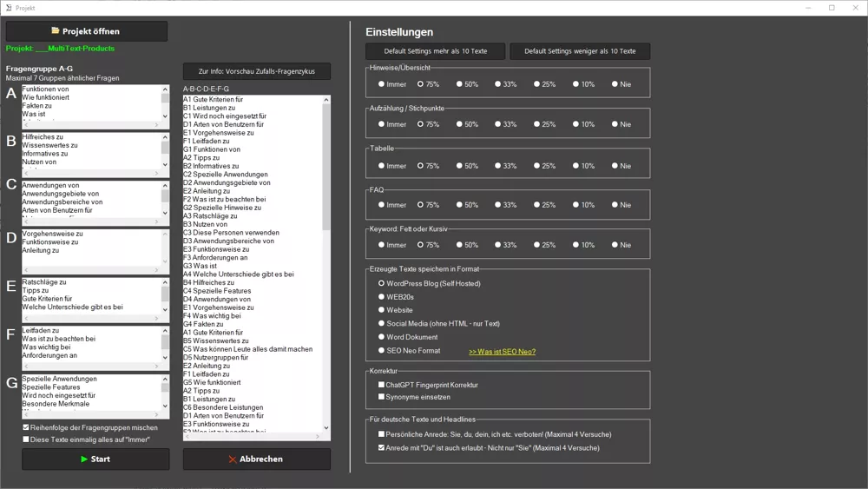Click the app icon in title bar

tap(9, 8)
